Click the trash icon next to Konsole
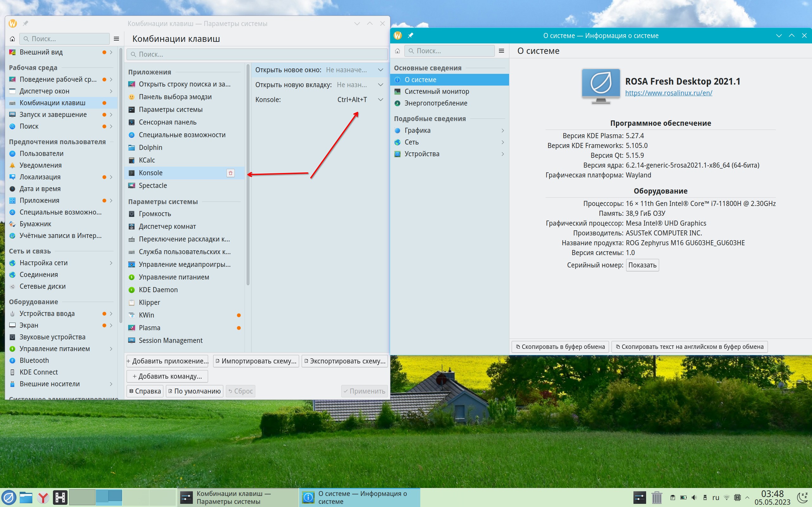812x507 pixels. (x=231, y=173)
